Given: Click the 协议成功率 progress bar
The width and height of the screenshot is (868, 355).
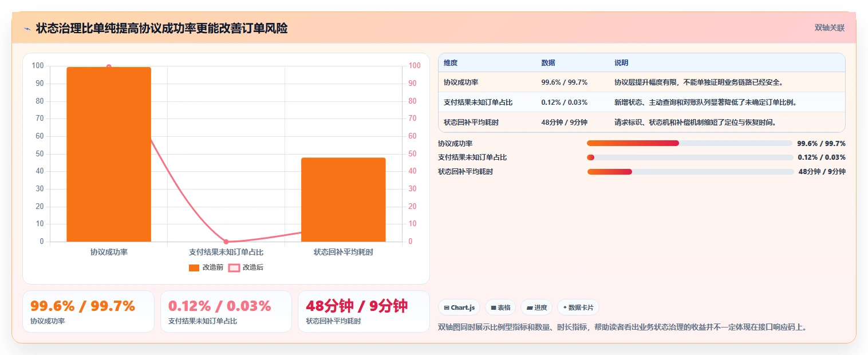Looking at the screenshot, I should pos(689,143).
